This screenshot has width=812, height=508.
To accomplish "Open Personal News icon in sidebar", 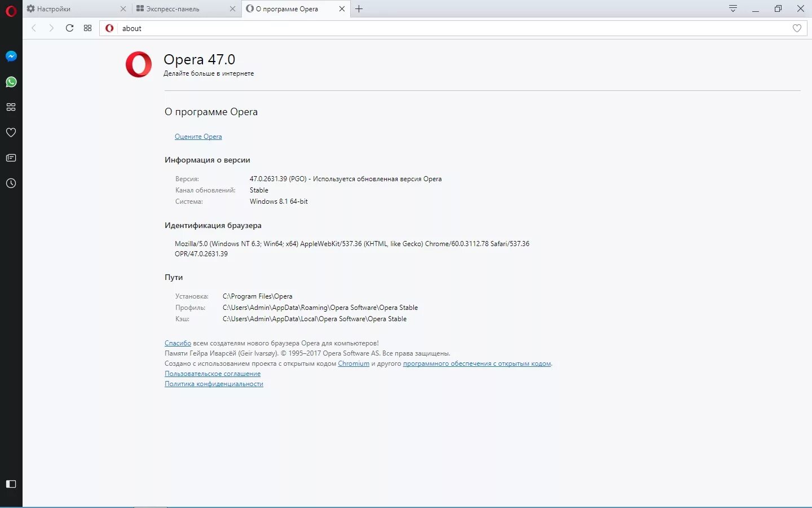I will 11,157.
